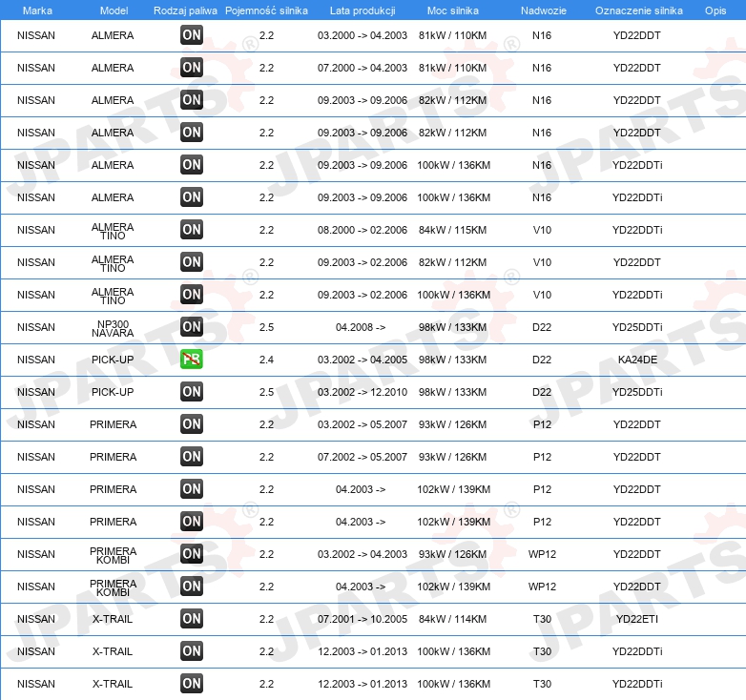Click the ON icon in Primera 03.2002 -> 05.2007 row

tap(192, 423)
